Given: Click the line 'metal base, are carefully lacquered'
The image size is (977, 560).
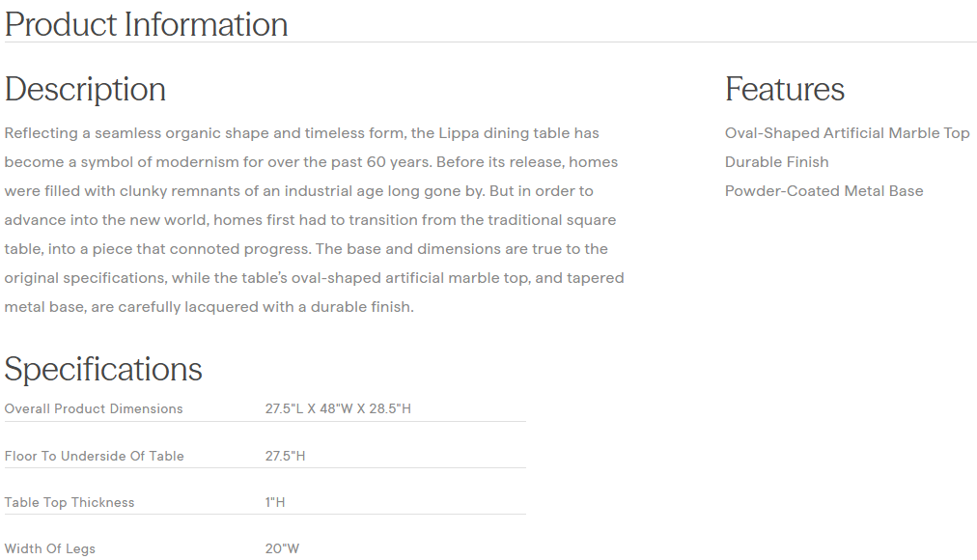Looking at the screenshot, I should click(209, 307).
